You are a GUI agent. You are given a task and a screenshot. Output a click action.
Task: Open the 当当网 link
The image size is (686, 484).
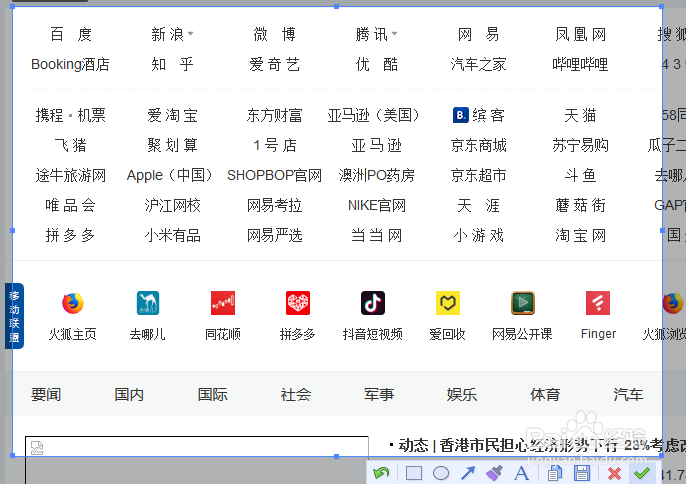[x=377, y=235]
